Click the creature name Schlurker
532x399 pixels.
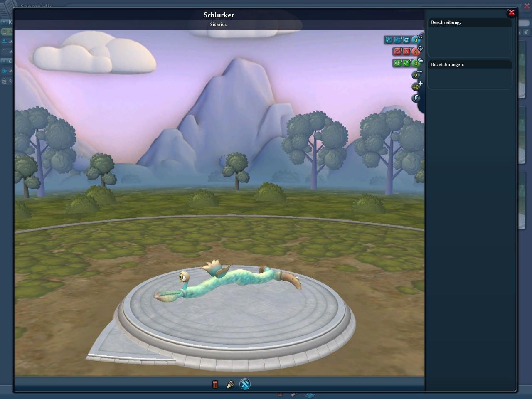click(x=219, y=15)
